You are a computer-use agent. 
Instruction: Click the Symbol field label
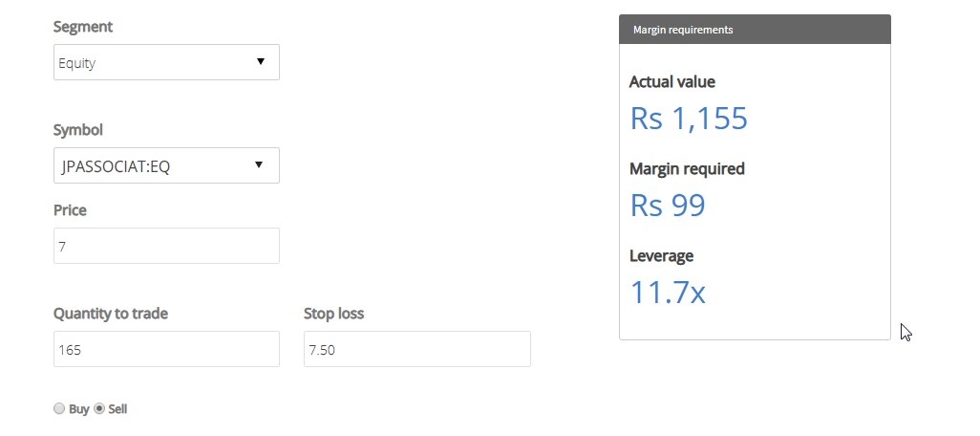pyautogui.click(x=78, y=130)
